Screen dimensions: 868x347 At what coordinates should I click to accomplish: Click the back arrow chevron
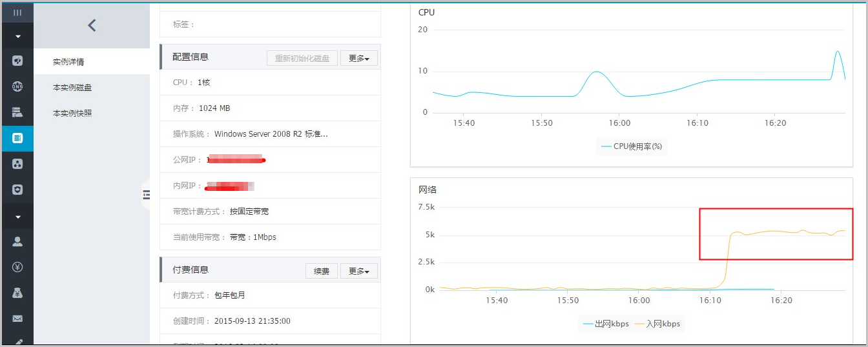[92, 25]
